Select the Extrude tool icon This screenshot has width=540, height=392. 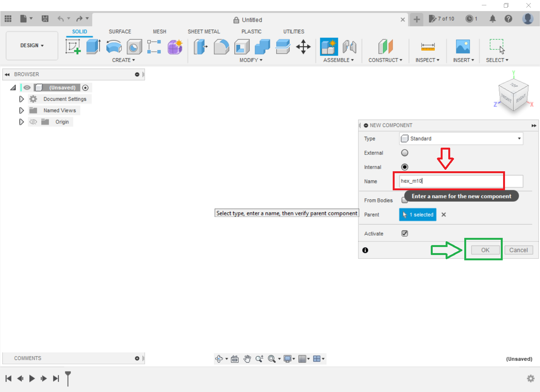tap(93, 47)
